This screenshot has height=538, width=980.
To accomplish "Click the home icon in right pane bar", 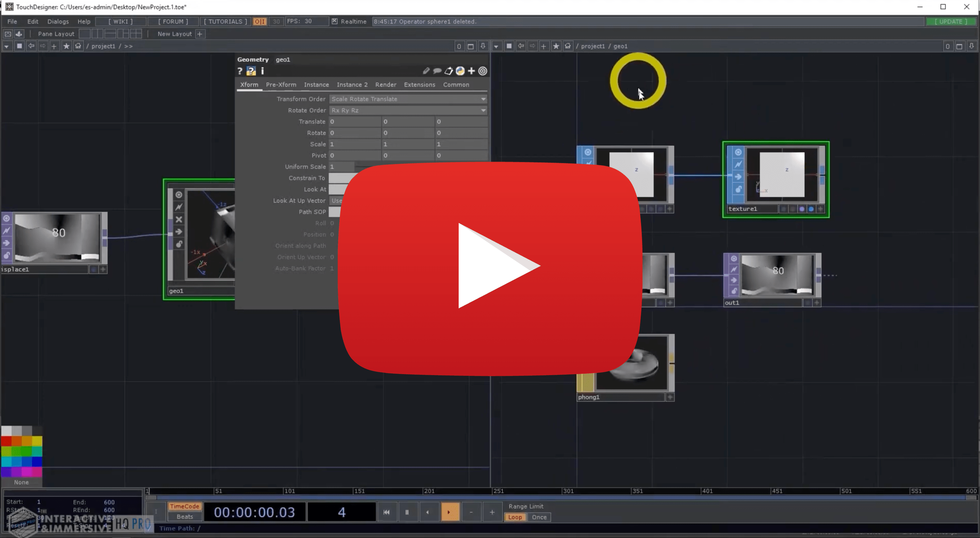I will tap(568, 46).
